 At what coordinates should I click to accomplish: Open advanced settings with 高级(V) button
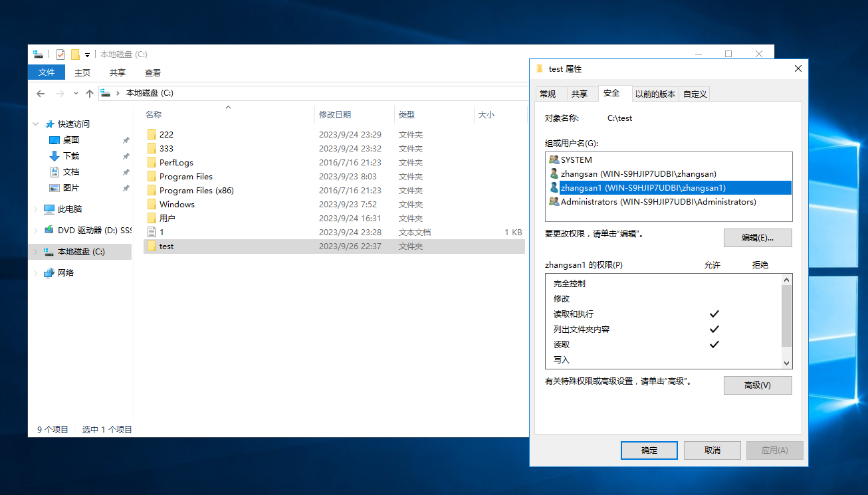pyautogui.click(x=758, y=385)
